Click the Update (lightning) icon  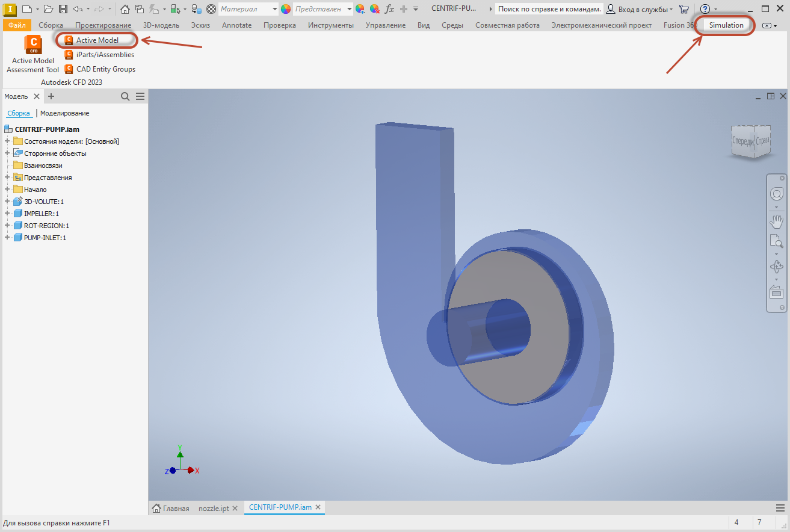(155, 9)
